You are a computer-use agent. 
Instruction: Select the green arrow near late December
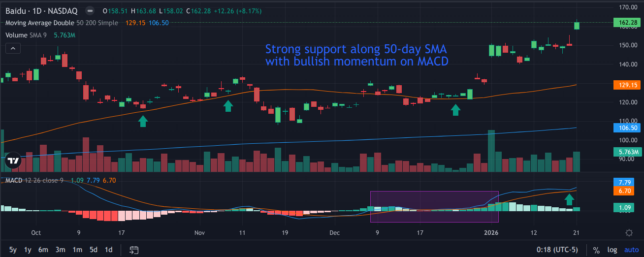[x=455, y=110]
